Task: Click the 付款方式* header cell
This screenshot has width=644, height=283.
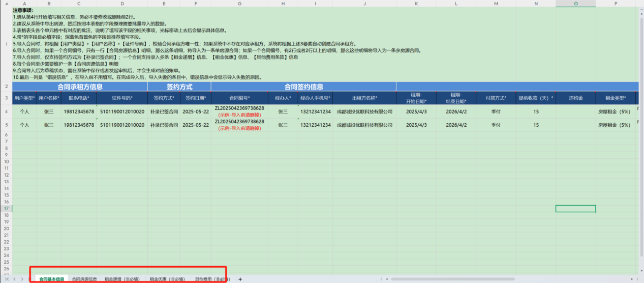Action: [496, 98]
